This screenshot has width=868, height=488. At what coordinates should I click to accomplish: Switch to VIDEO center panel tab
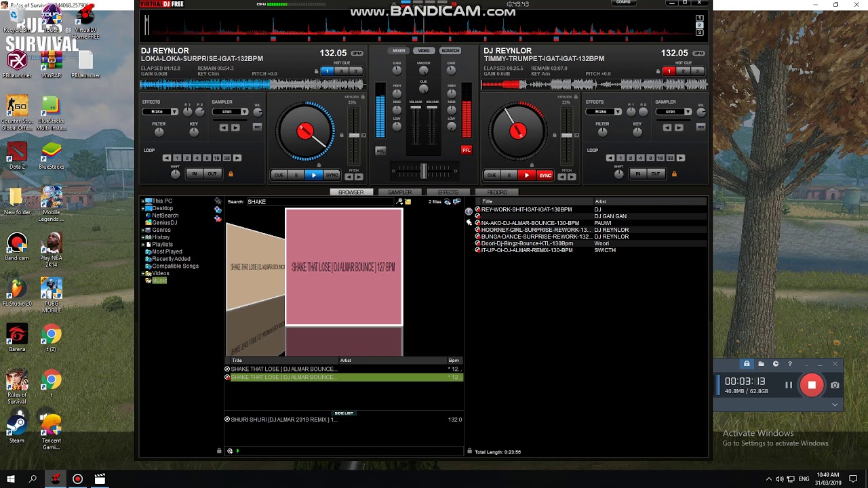(x=424, y=51)
